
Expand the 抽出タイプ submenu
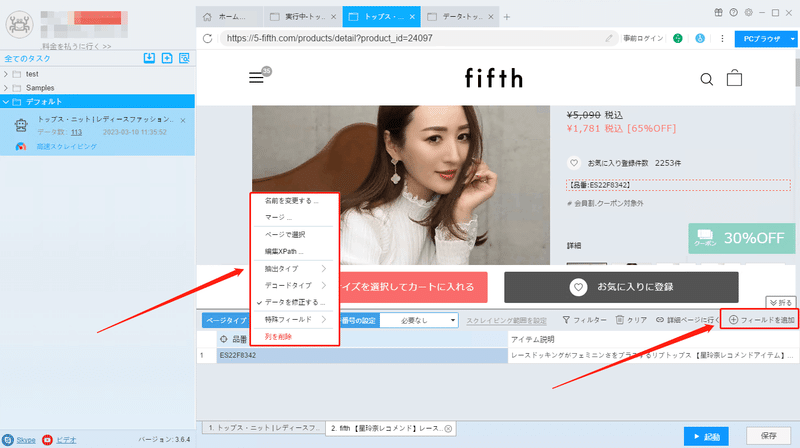293,269
